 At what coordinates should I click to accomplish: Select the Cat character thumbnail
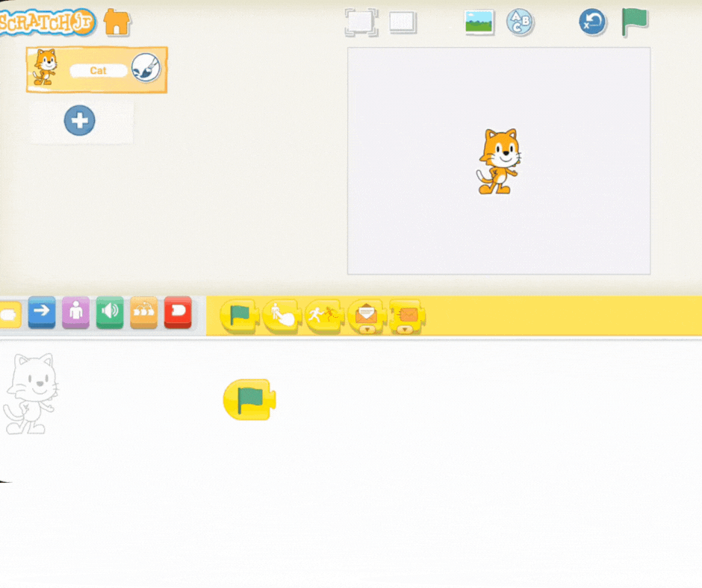click(x=46, y=69)
